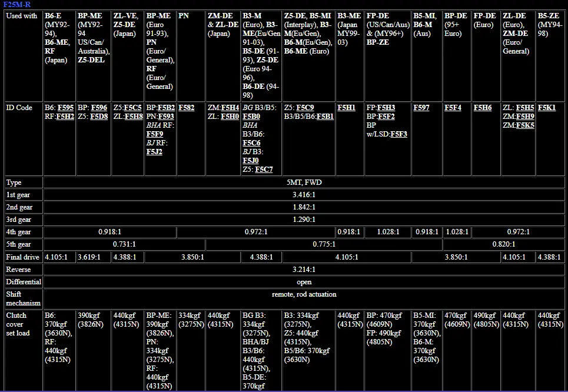Open the F25M-R heading link
Image resolution: width=568 pixels, height=392 pixels.
coord(16,4)
